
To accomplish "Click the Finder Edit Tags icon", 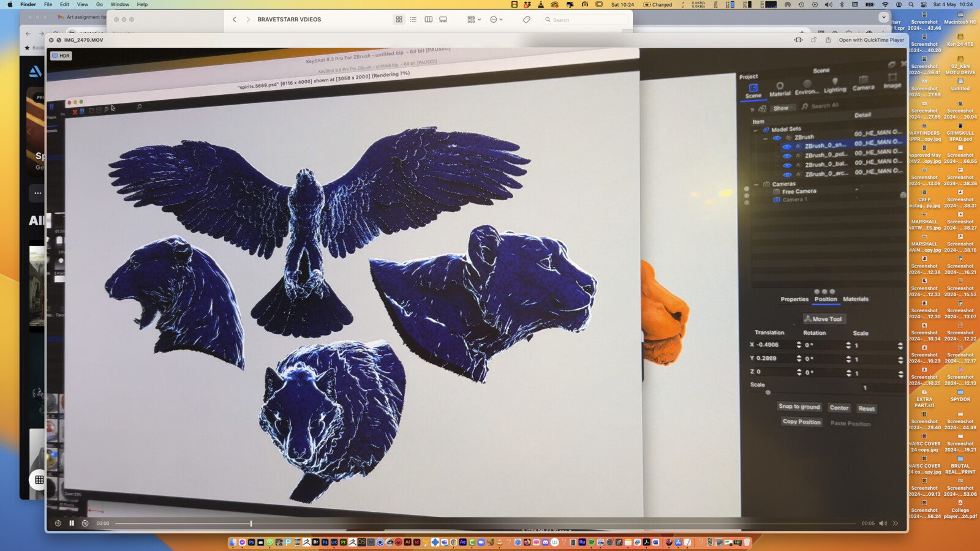I will (x=527, y=20).
